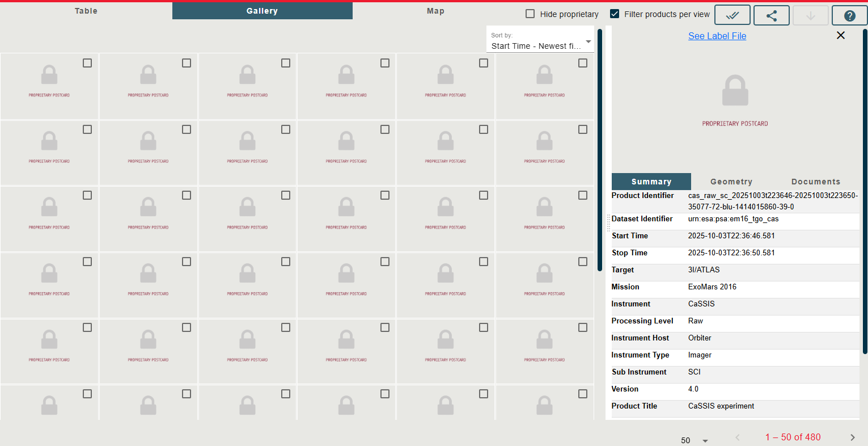Open help with the question mark icon
Screen dimensions: 868x446
pos(850,15)
